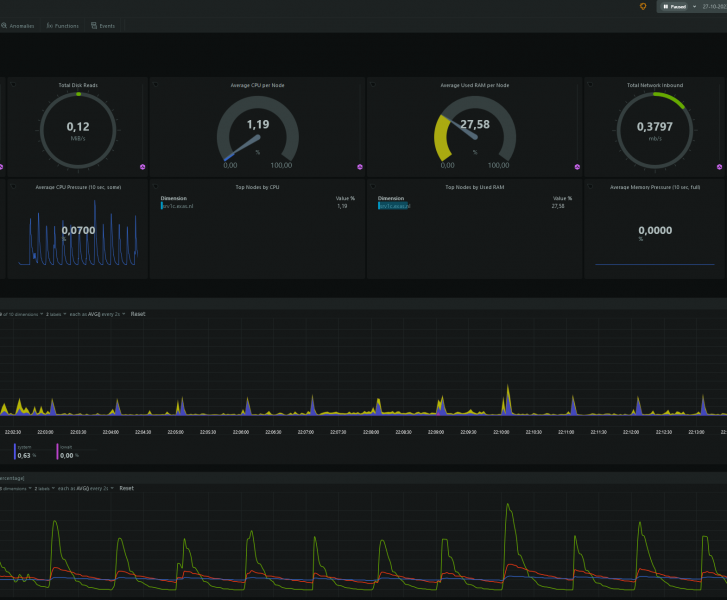Click the vertical anomaly bar in Average Used RAM card
Viewport: 727px width, 600px height.
577,123
